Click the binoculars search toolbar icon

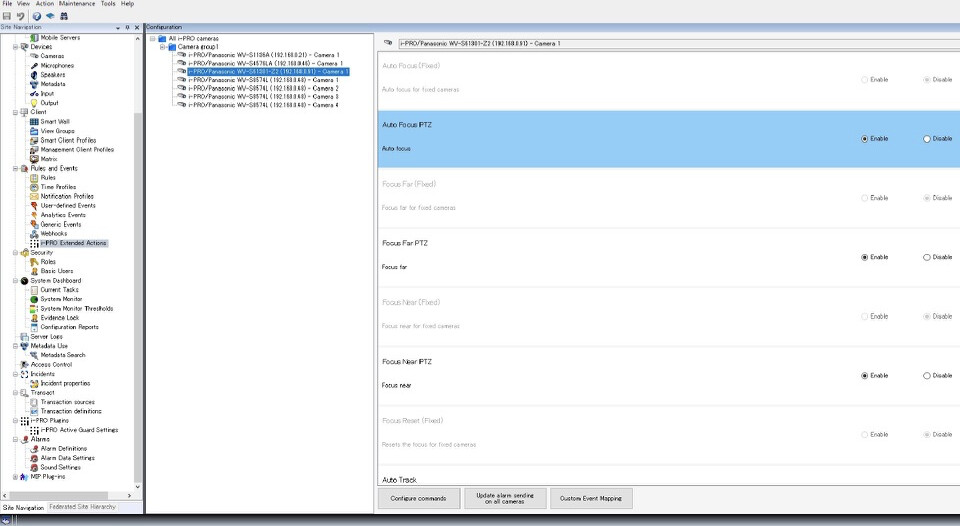coord(64,16)
